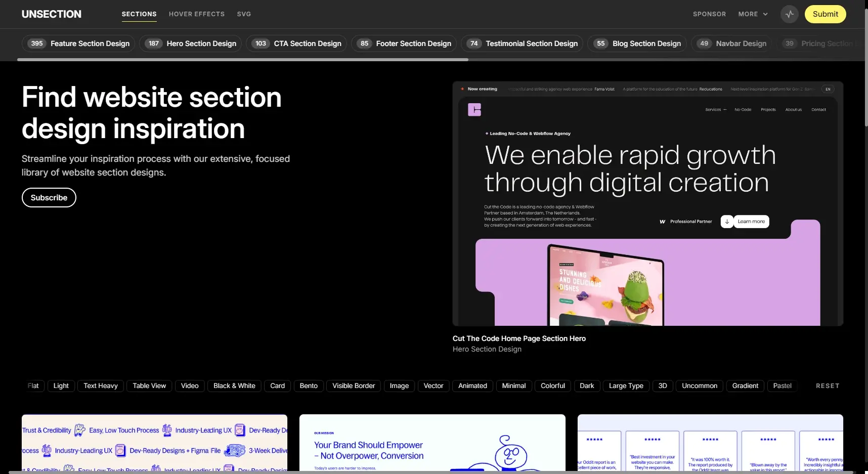Open the SECTIONS tab
The image size is (868, 474).
139,14
